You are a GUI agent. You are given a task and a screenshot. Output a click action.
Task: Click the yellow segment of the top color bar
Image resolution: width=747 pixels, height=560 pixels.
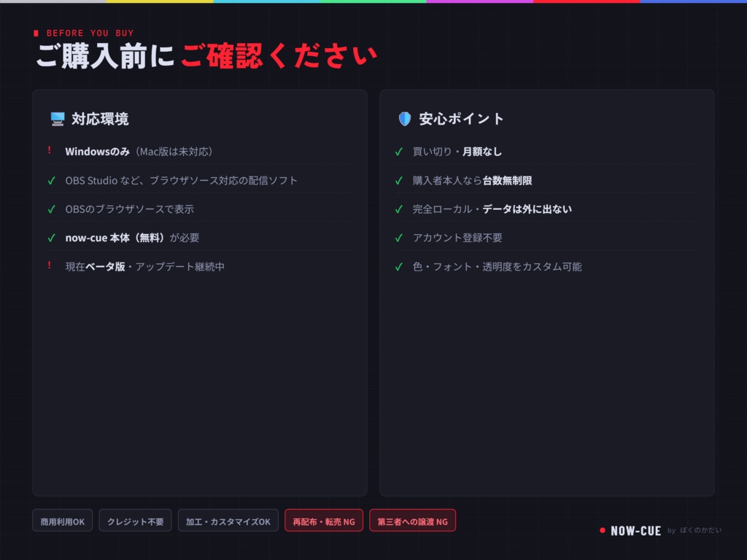160,1
